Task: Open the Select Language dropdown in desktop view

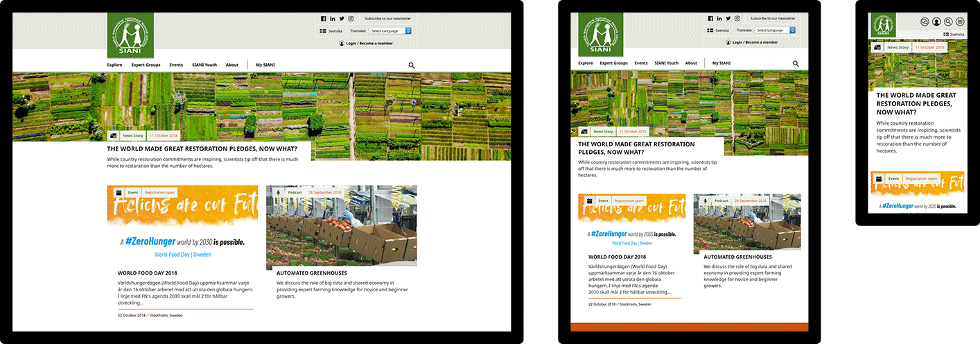Action: (390, 31)
